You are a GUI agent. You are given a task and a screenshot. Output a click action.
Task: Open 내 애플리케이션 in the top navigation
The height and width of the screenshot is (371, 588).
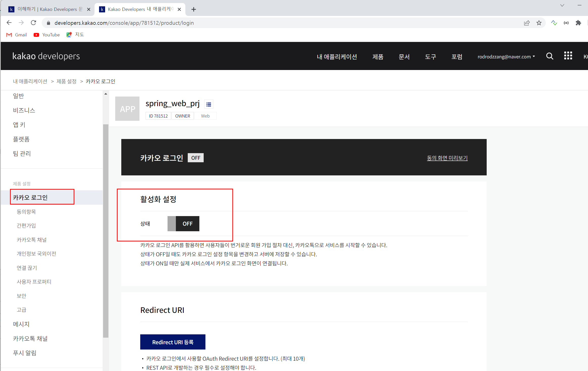337,57
